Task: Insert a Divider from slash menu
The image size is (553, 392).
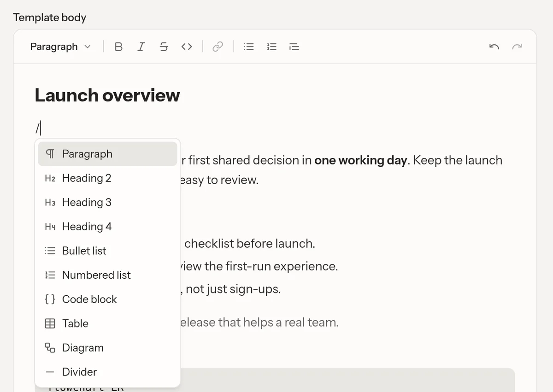Action: click(107, 372)
